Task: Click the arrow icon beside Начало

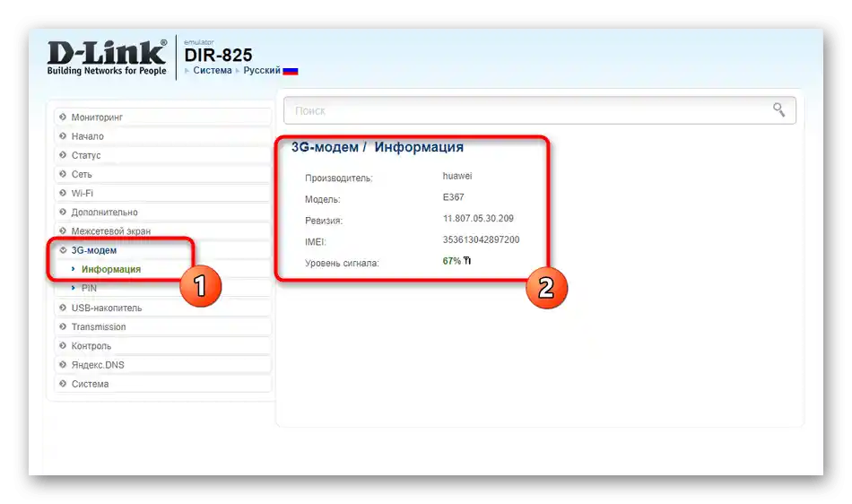Action: click(63, 135)
